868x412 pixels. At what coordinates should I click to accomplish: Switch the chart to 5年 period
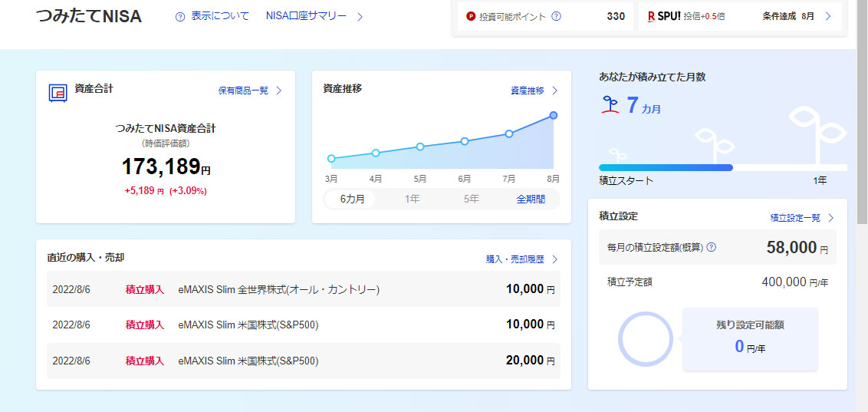pyautogui.click(x=471, y=199)
